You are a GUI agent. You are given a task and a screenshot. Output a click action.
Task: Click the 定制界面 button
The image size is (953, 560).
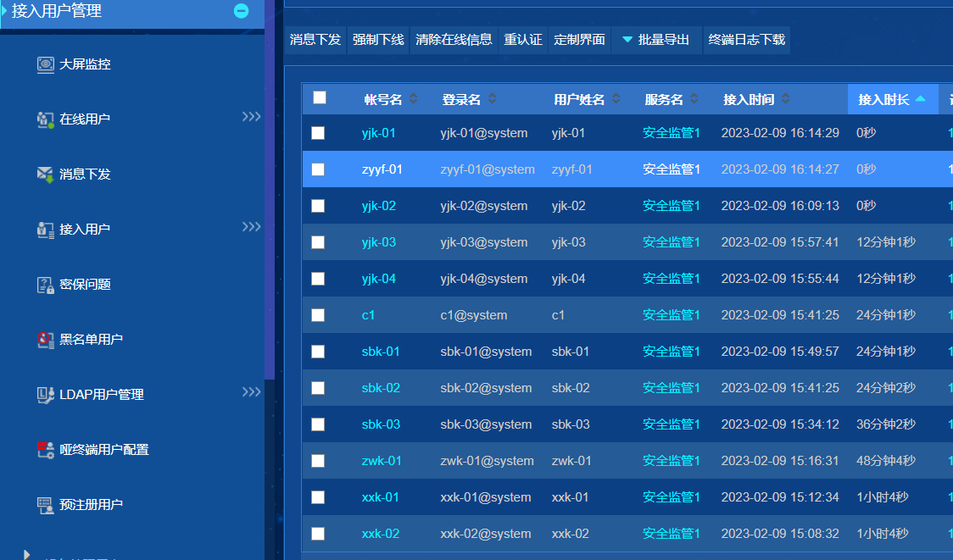coord(579,40)
